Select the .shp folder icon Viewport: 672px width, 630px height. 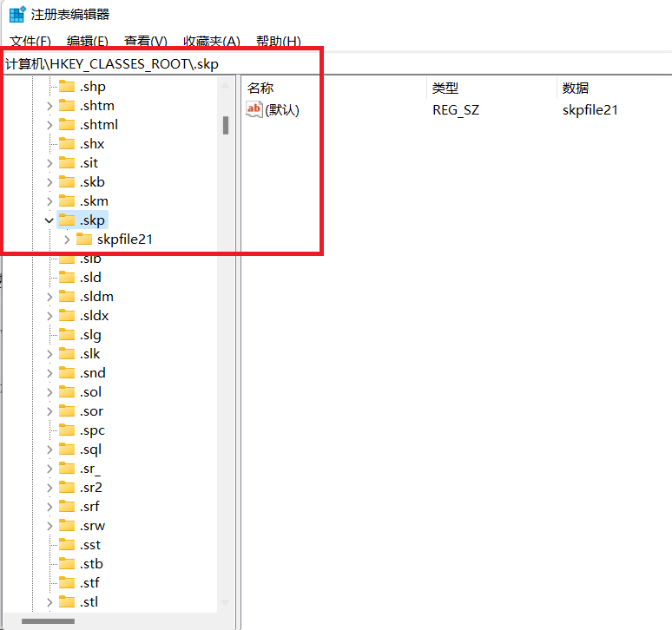click(x=67, y=87)
